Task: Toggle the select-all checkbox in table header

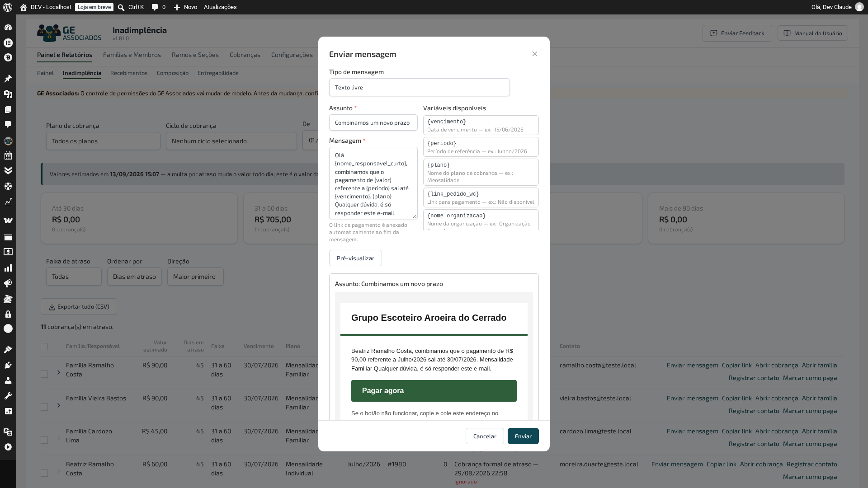Action: pyautogui.click(x=44, y=347)
